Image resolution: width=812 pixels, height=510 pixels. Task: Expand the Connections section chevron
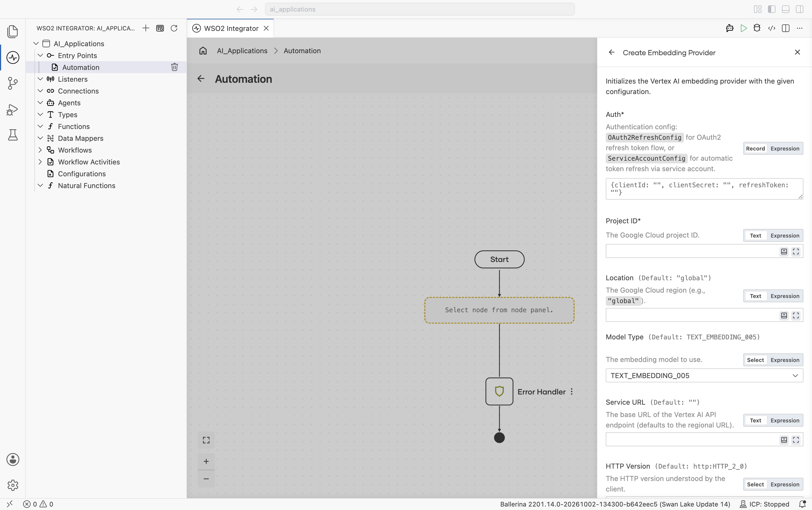[x=40, y=91]
